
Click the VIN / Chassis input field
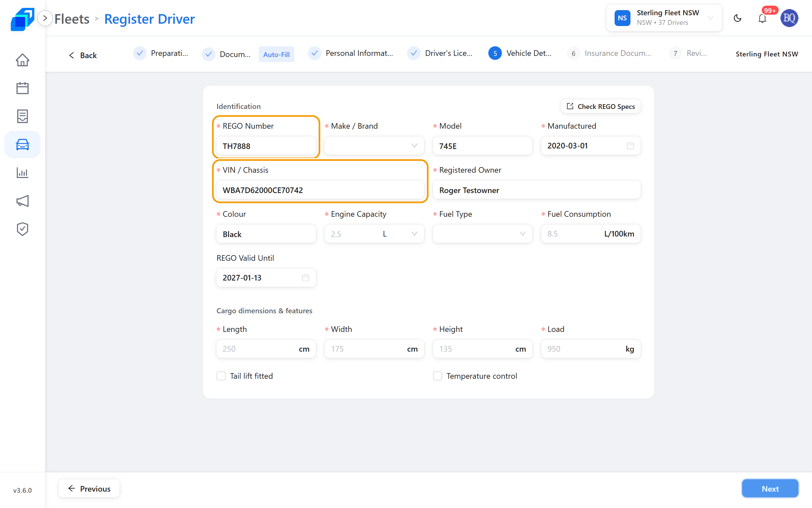point(320,190)
